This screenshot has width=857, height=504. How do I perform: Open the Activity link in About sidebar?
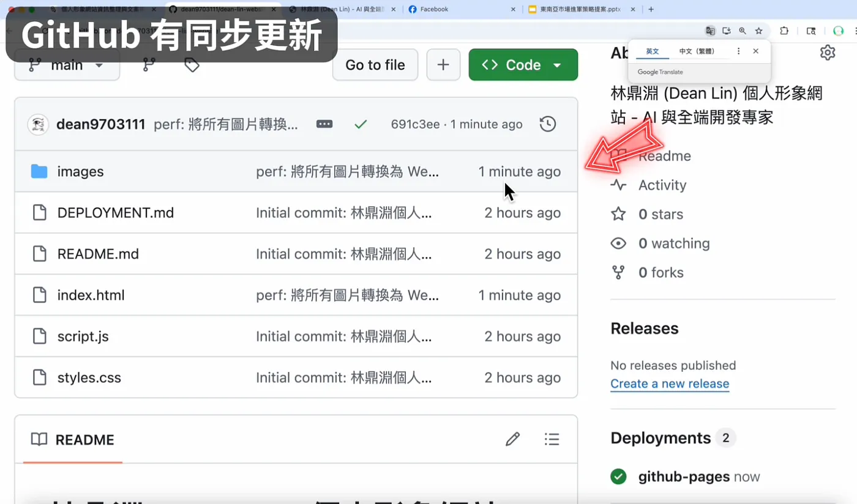(662, 185)
